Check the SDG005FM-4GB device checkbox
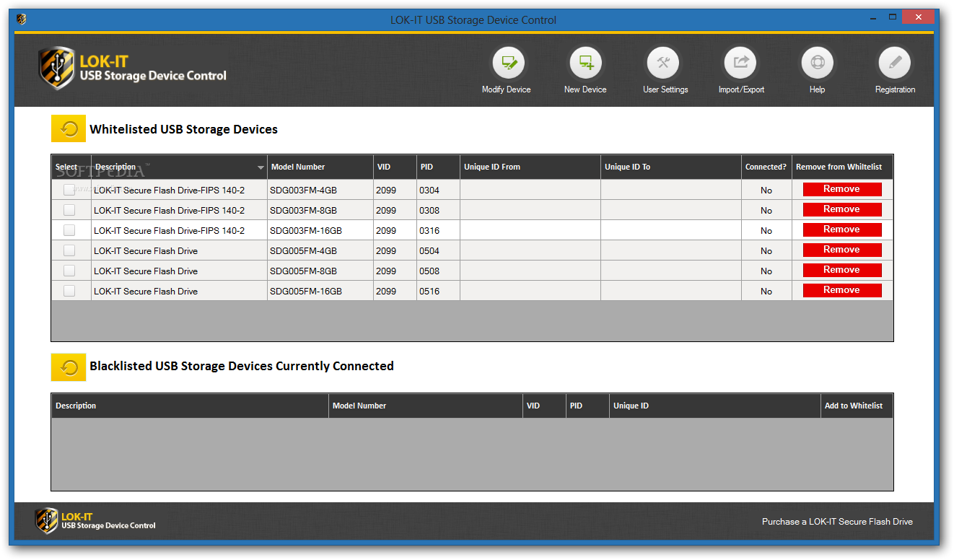Screen dimensions: 954x560 pyautogui.click(x=69, y=250)
